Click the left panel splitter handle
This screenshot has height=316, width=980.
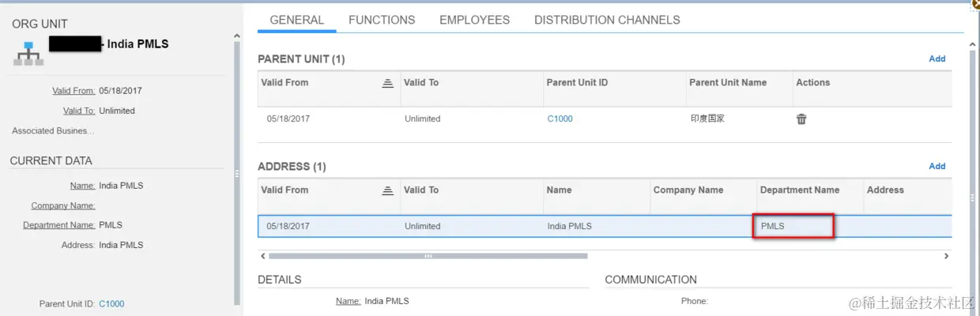237,174
